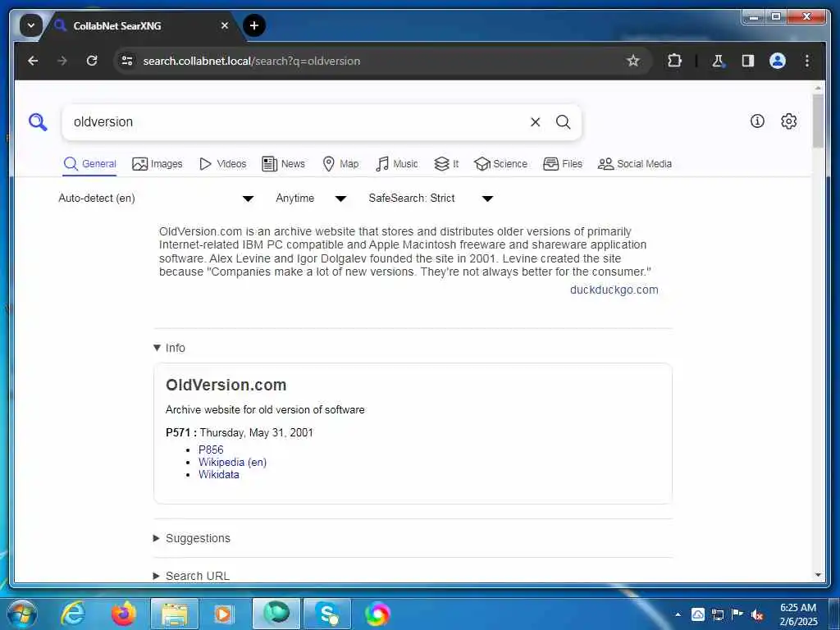Open Skype from the taskbar
The image size is (840, 630).
click(327, 614)
